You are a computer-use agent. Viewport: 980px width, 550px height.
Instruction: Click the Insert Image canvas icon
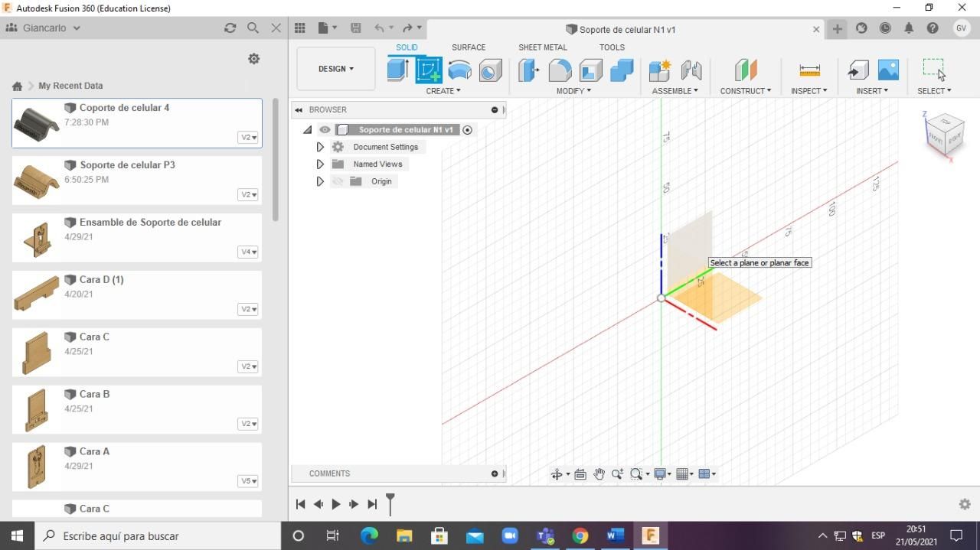click(888, 70)
